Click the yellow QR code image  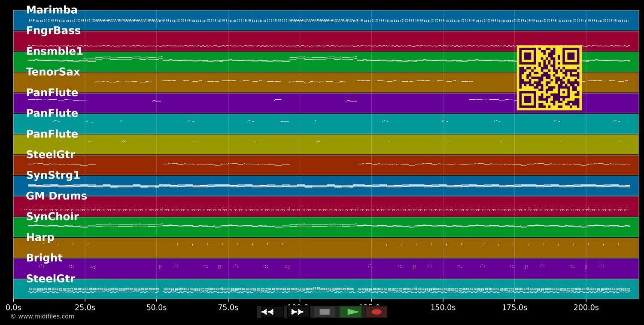click(x=549, y=78)
